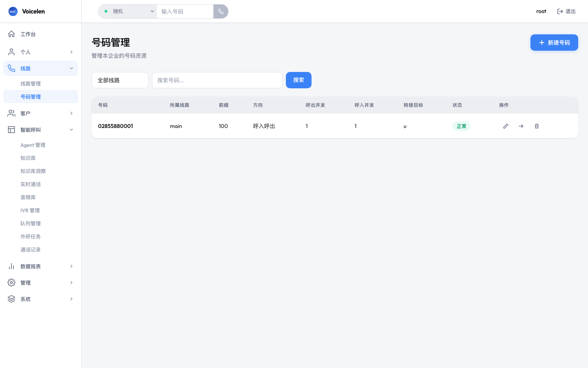
Task: Edit number 02855880001 with pencil icon
Action: click(x=506, y=126)
